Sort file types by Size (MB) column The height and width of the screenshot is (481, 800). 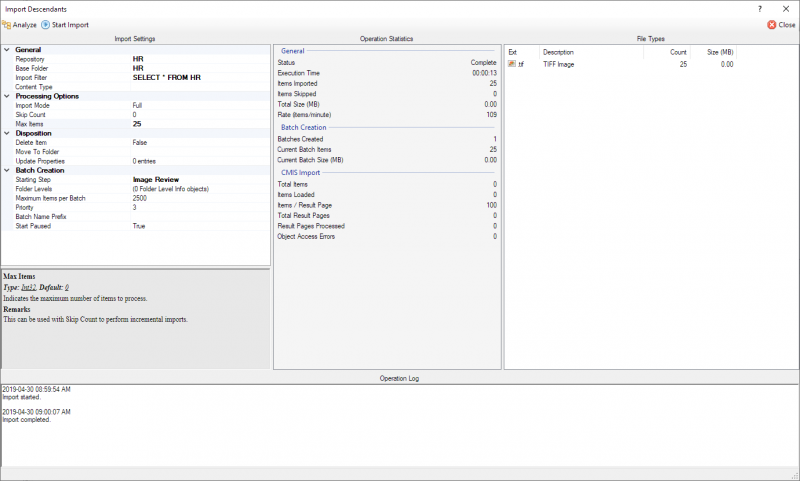coord(713,52)
